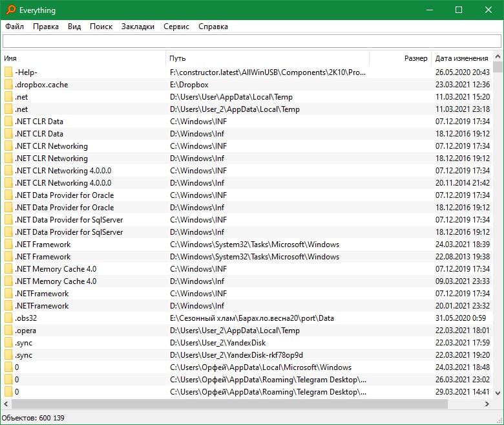
Task: Click folder icon of .dropbox.cache
Action: tap(8, 85)
